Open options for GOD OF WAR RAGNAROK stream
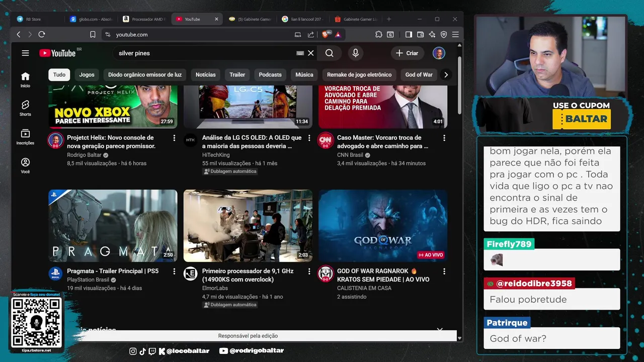The width and height of the screenshot is (644, 362). pos(444,271)
